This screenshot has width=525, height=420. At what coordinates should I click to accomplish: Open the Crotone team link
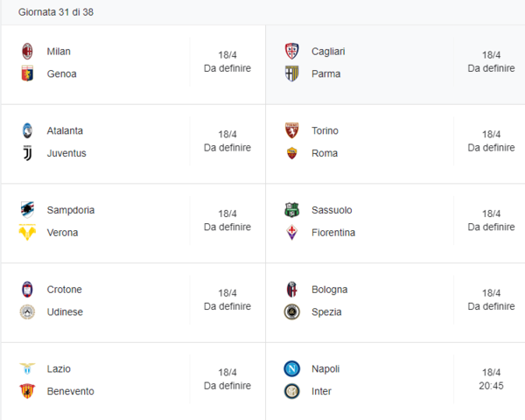[x=64, y=290]
